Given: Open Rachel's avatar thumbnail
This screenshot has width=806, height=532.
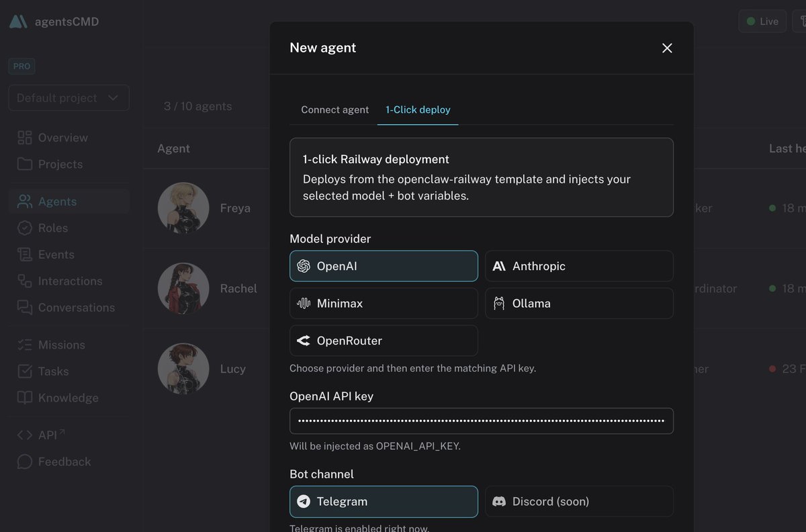Looking at the screenshot, I should tap(183, 289).
